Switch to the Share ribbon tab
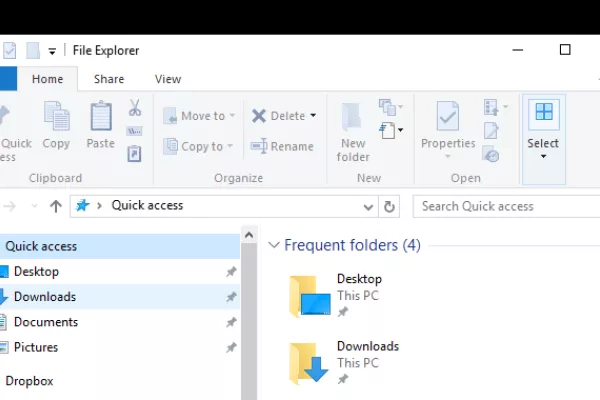 (x=109, y=79)
